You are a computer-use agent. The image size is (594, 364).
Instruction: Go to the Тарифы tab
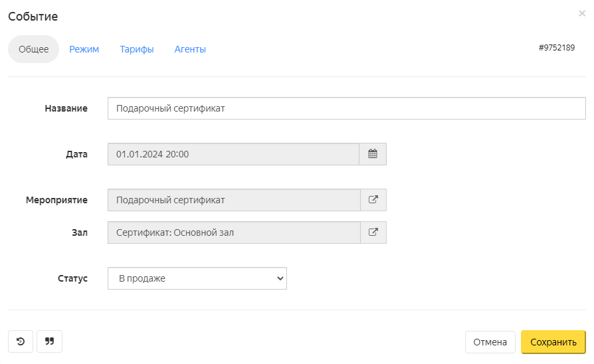point(137,49)
